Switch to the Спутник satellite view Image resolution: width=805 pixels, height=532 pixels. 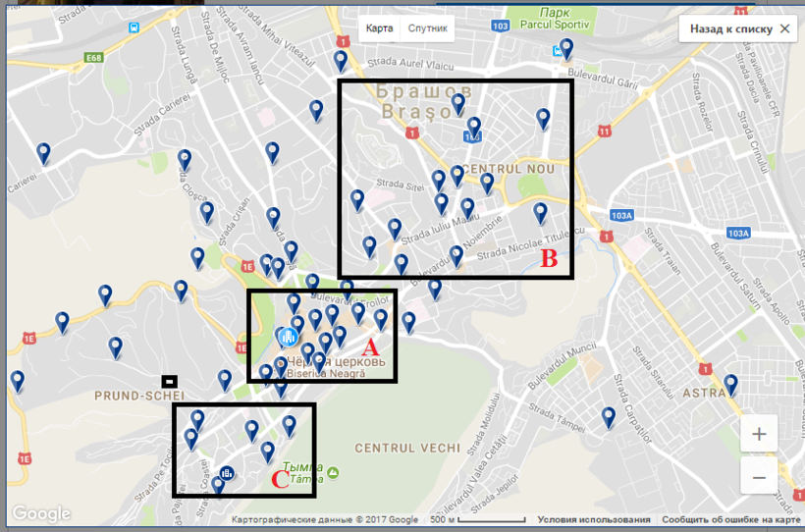click(x=427, y=28)
